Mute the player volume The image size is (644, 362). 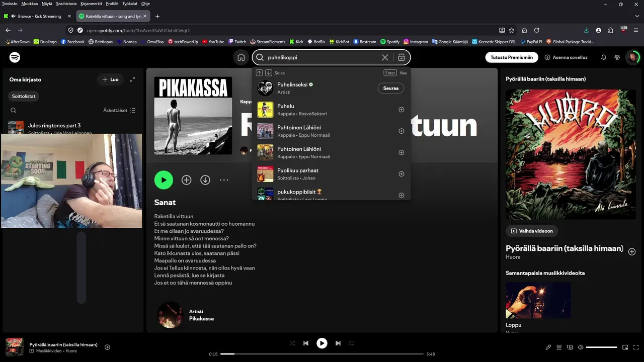click(x=581, y=347)
